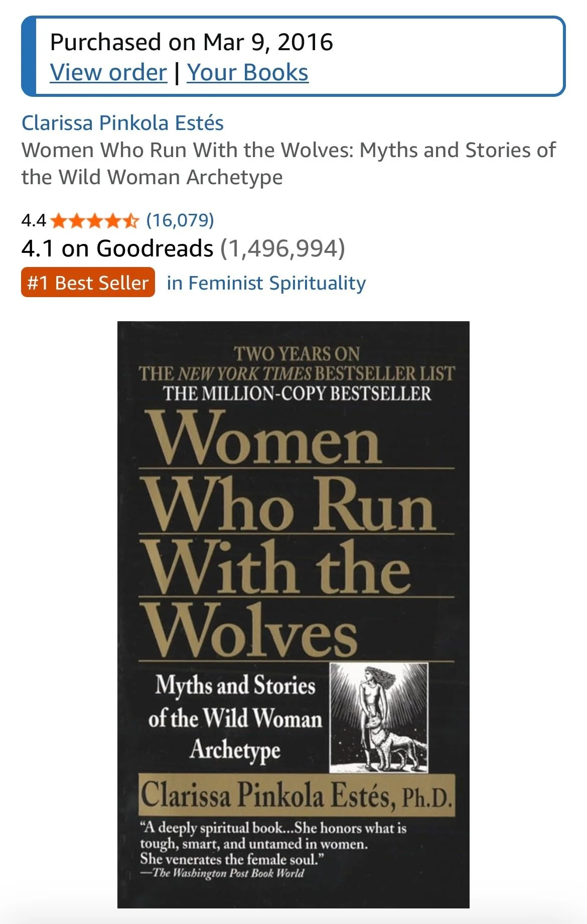Screen dimensions: 587x924
Task: Click the large gold Wolves word on the cover
Action: tap(248, 629)
